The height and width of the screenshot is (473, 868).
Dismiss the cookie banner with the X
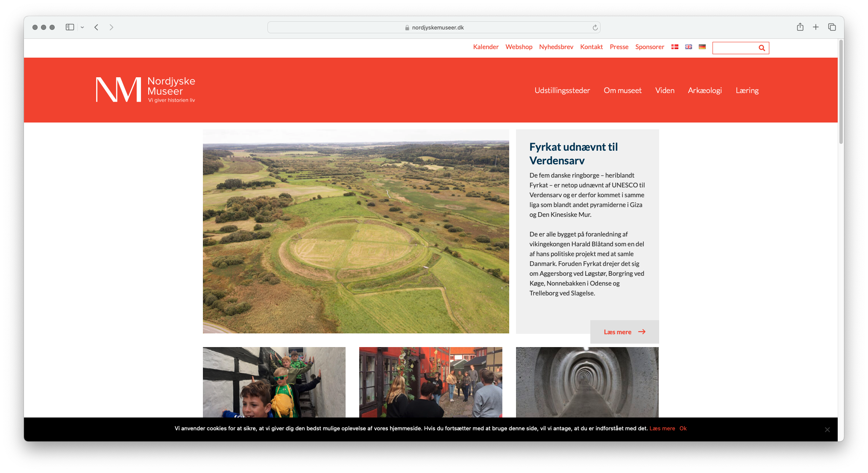[827, 429]
